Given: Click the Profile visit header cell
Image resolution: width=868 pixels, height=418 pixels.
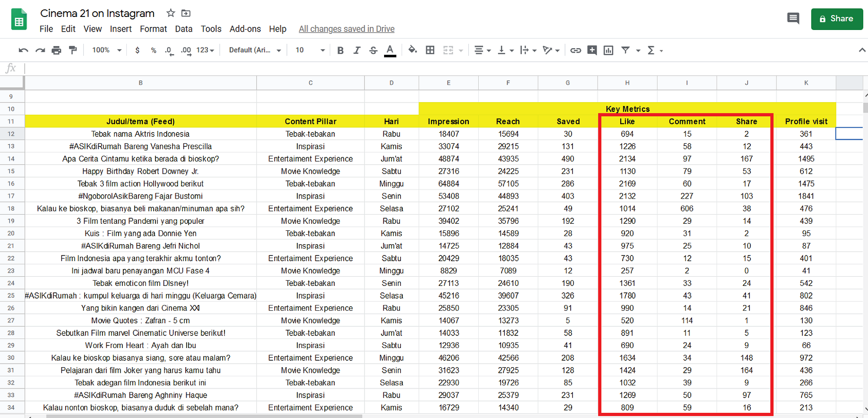Looking at the screenshot, I should [806, 121].
